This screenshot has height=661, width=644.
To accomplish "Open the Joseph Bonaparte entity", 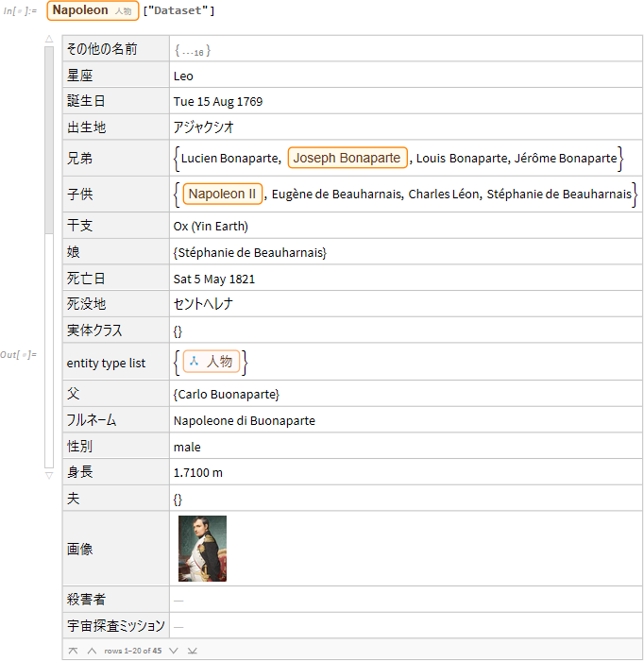I will pos(347,158).
